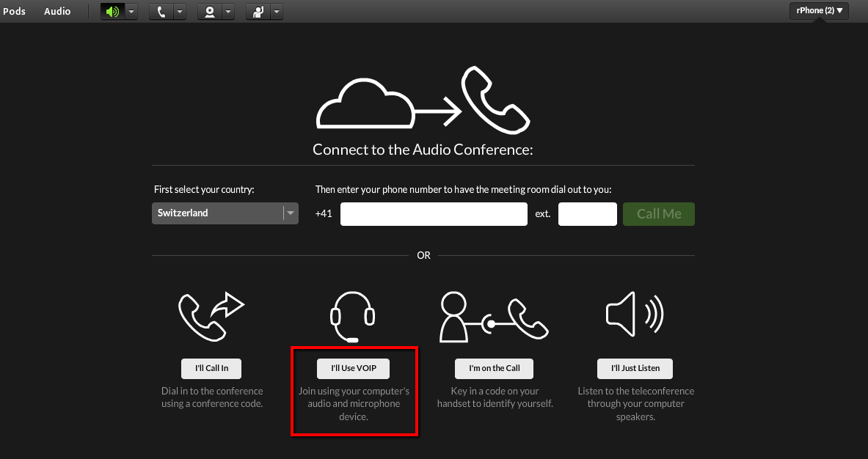Open the rPhone (2) dropdown

tap(819, 11)
